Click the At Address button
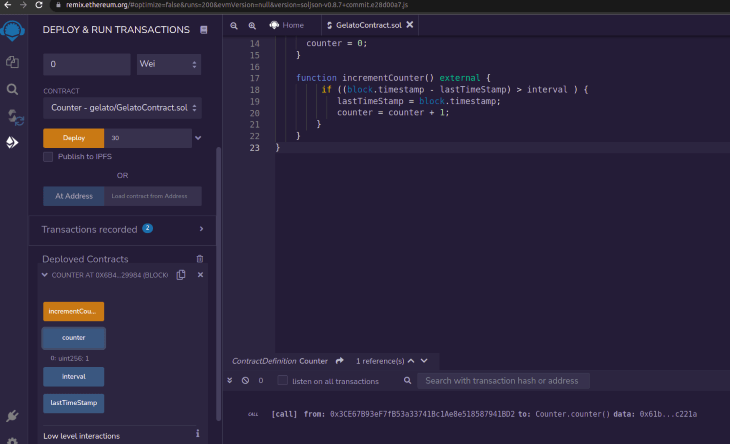The height and width of the screenshot is (444, 730). (x=74, y=196)
